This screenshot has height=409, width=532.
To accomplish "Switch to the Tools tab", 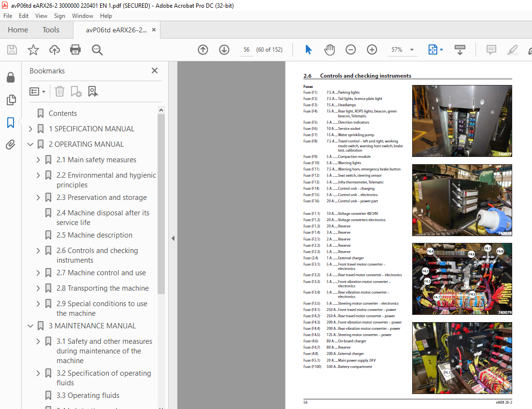I will tap(51, 30).
